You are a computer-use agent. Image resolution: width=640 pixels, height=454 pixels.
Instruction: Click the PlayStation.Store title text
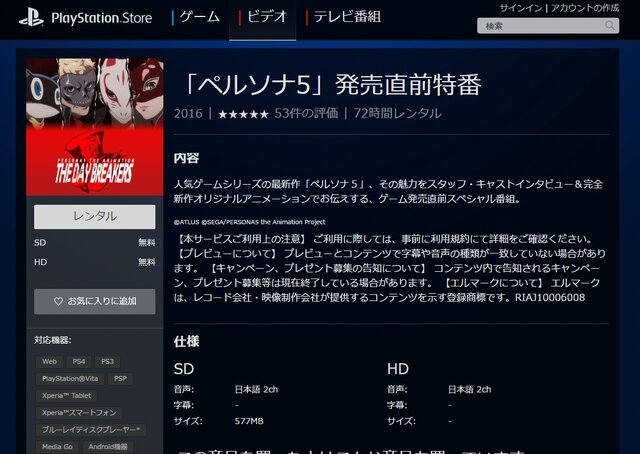click(x=102, y=18)
